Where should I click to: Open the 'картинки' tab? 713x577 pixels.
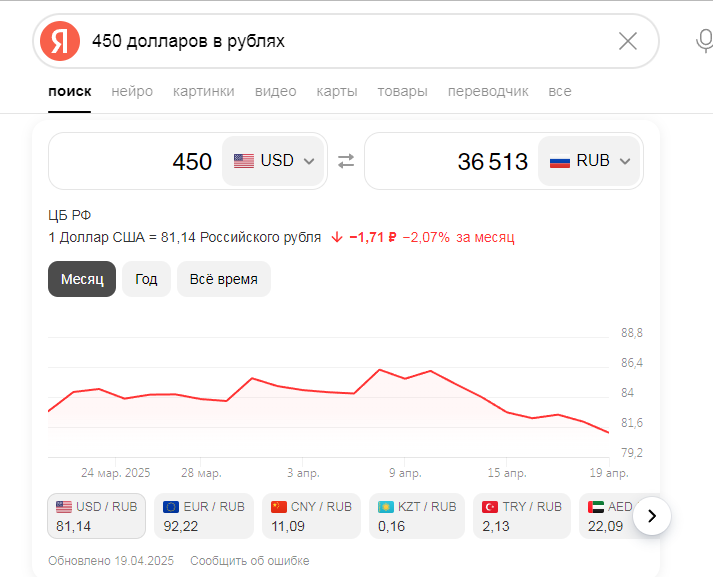(204, 91)
